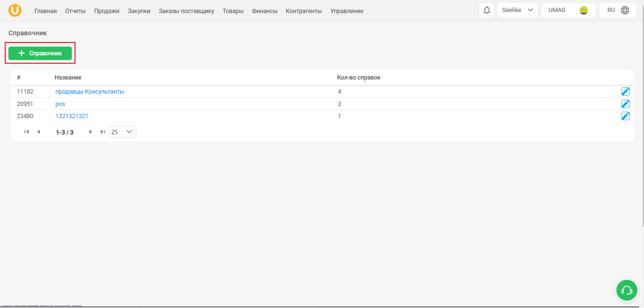The width and height of the screenshot is (644, 308).
Task: Go to previous page of table
Action: [x=39, y=132]
